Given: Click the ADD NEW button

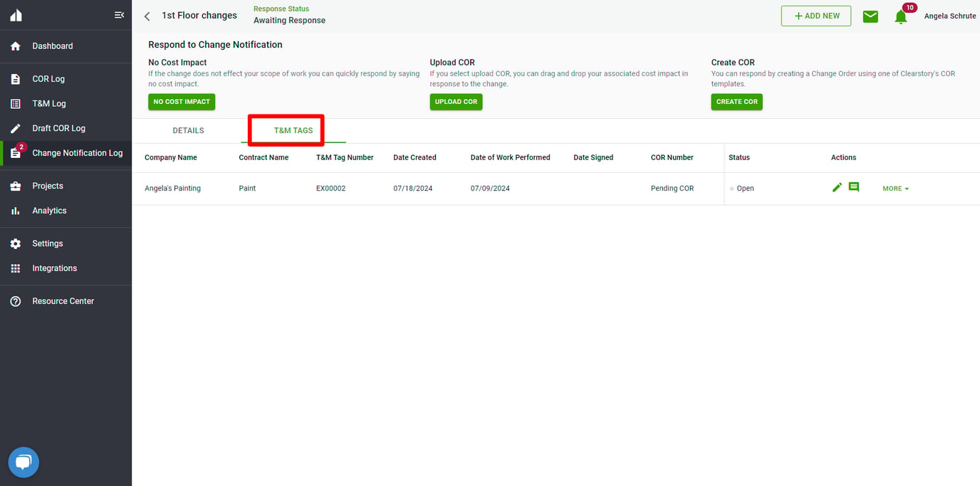Looking at the screenshot, I should coord(816,16).
